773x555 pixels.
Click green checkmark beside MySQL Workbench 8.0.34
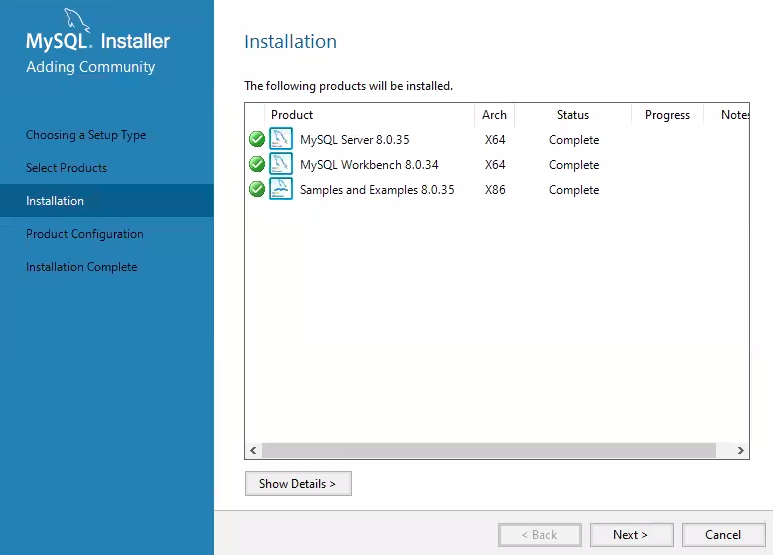pos(257,164)
